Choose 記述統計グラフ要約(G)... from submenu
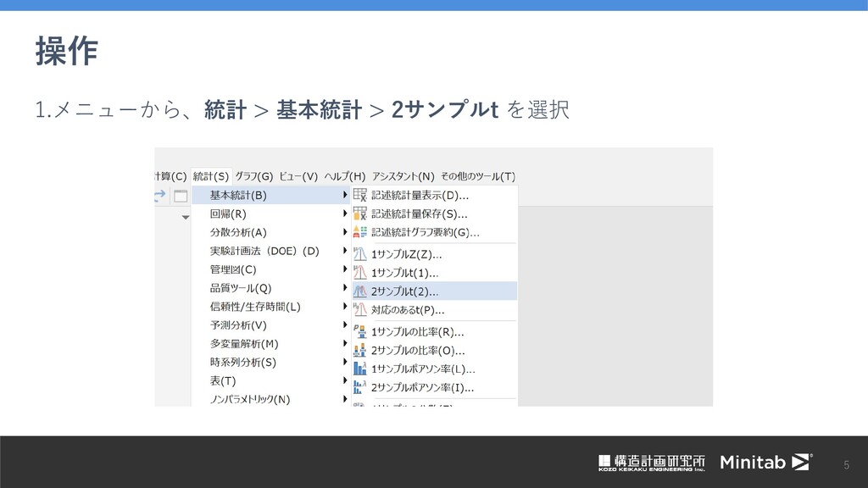 click(x=435, y=232)
